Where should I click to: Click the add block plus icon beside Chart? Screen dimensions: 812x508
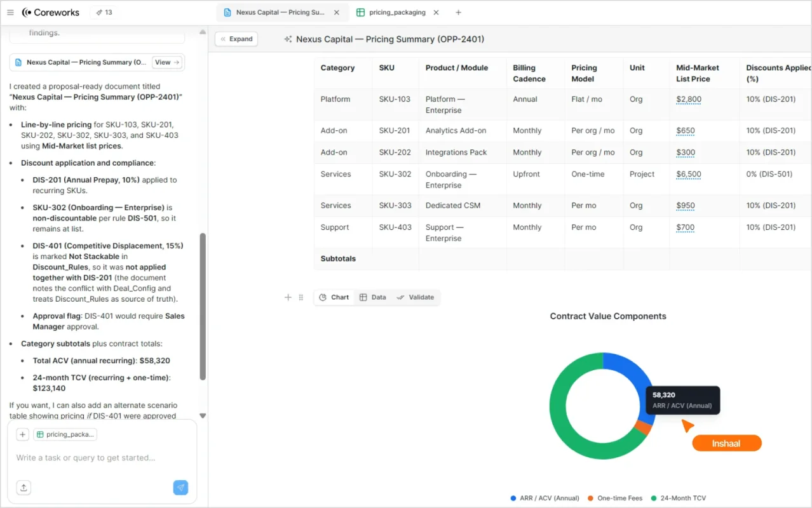pyautogui.click(x=288, y=297)
